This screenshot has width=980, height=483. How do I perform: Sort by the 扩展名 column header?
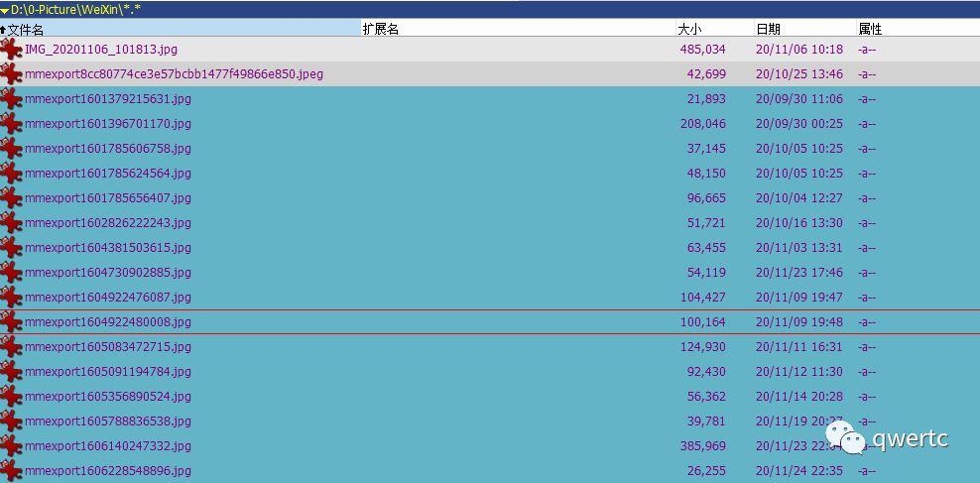point(519,29)
